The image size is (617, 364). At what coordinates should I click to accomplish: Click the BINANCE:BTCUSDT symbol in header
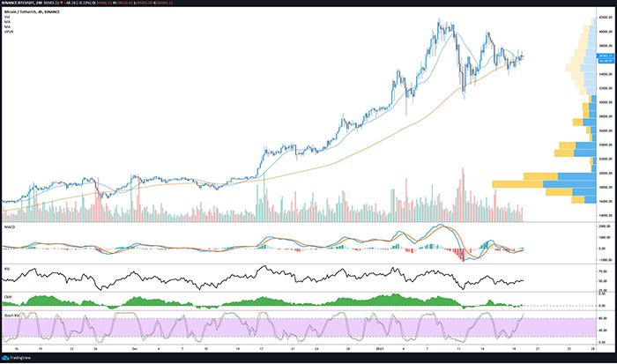coord(25,5)
